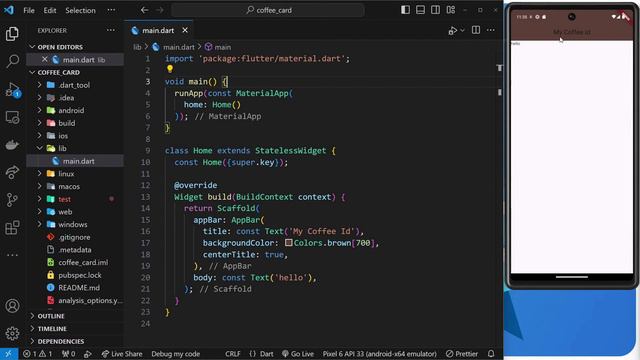
Task: Open the Docker view icon
Action: (x=12, y=145)
